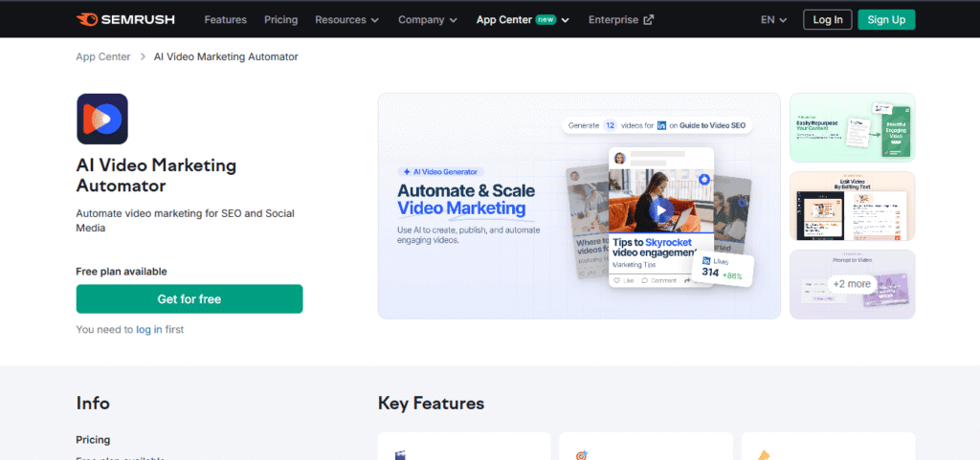980x460 pixels.
Task: Expand the App Center dropdown
Action: [x=523, y=19]
